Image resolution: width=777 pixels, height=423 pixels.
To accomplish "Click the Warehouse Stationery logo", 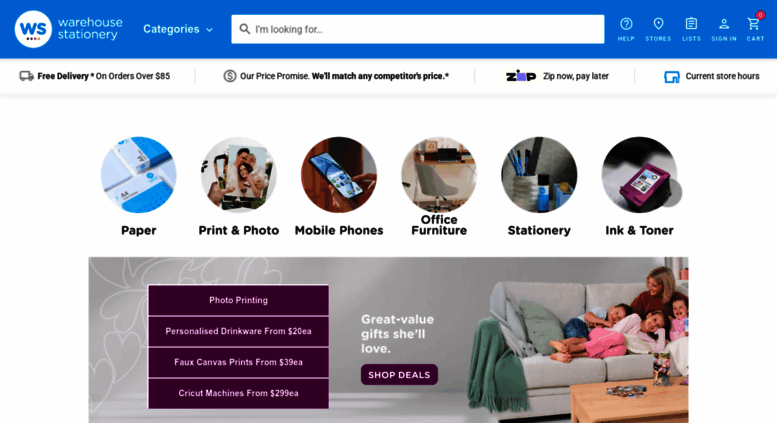I will pyautogui.click(x=69, y=29).
